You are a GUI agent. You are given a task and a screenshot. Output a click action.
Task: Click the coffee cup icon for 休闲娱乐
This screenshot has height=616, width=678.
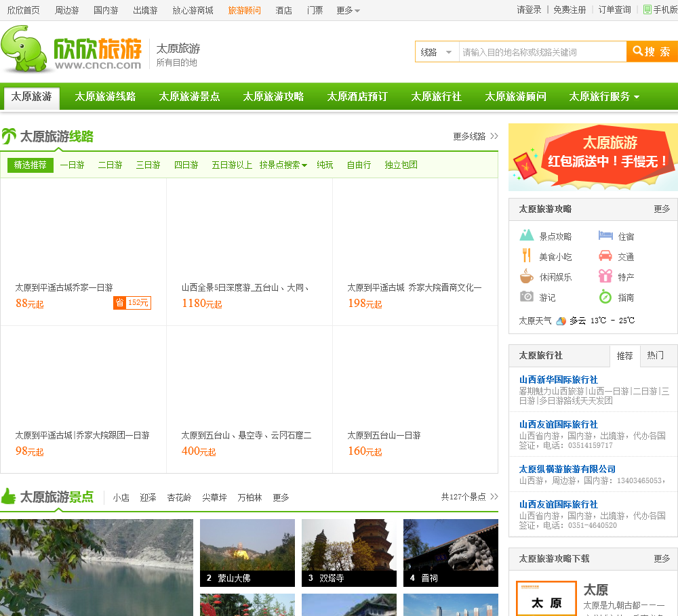pos(526,276)
